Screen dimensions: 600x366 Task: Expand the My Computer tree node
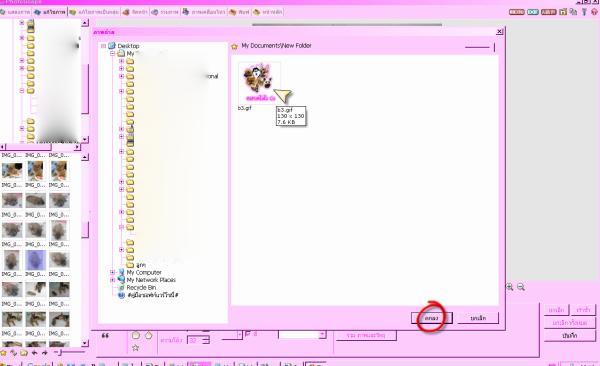(x=112, y=272)
